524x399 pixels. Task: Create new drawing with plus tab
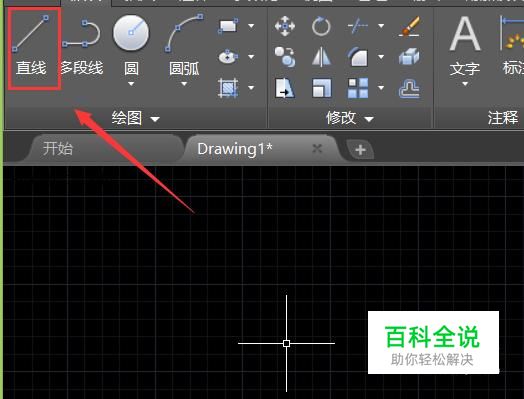coord(360,150)
